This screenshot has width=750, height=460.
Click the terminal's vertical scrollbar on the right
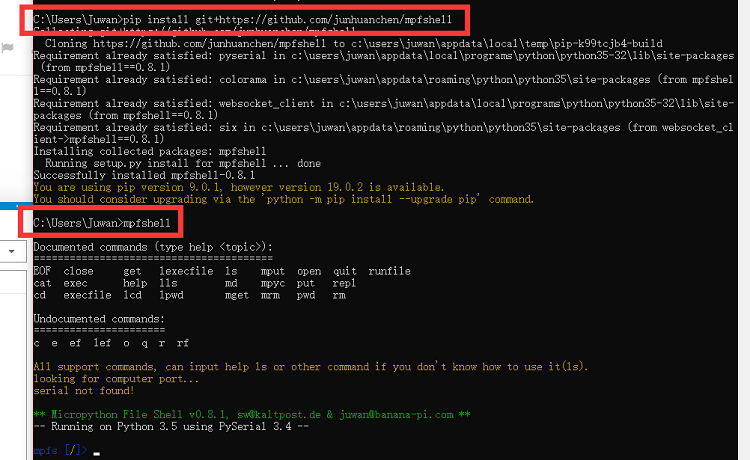pos(744,230)
